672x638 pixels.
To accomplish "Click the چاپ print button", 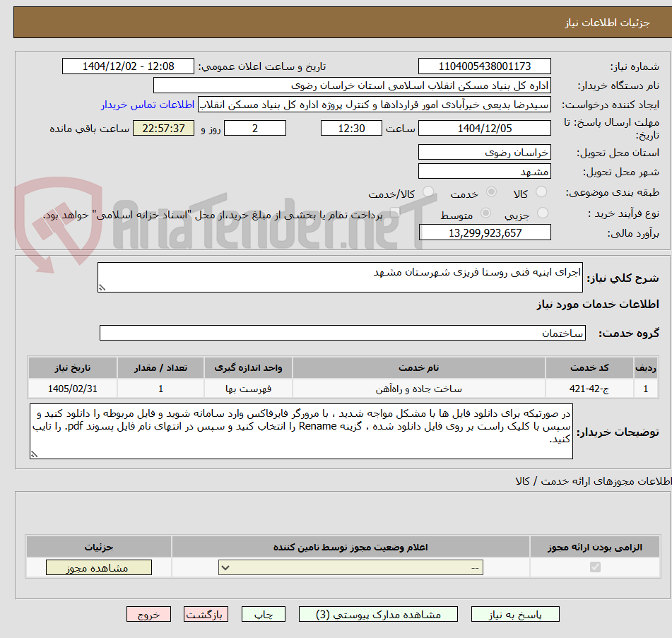I will tap(263, 615).
